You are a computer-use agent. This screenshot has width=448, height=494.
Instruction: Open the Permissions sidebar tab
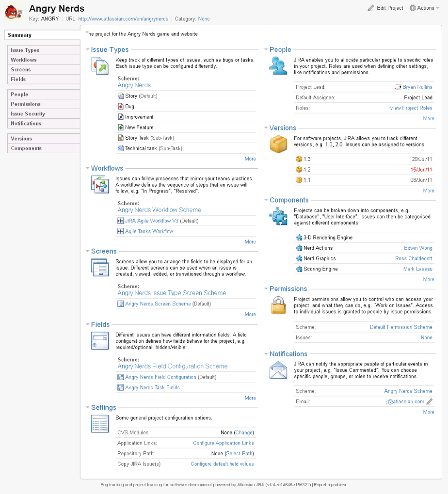click(x=44, y=104)
